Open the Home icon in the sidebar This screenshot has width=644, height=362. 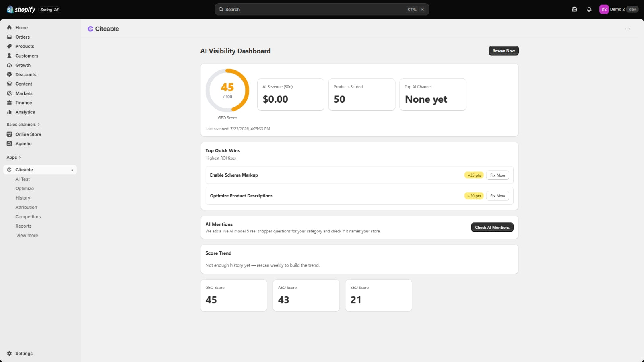tap(9, 27)
